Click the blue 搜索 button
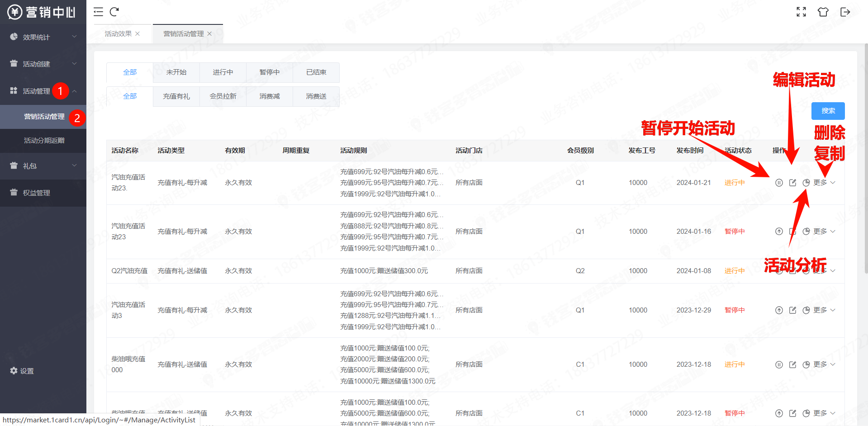 click(828, 111)
